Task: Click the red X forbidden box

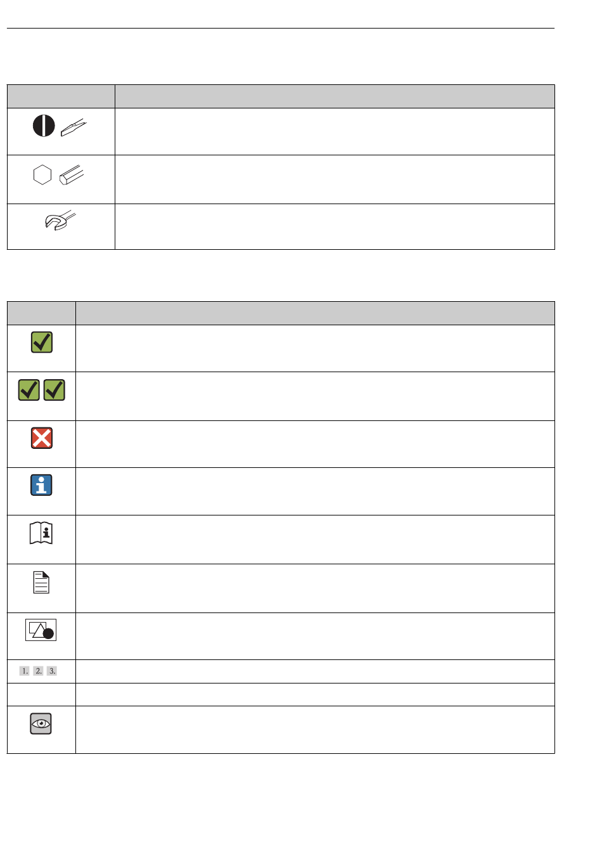Action: pyautogui.click(x=42, y=438)
